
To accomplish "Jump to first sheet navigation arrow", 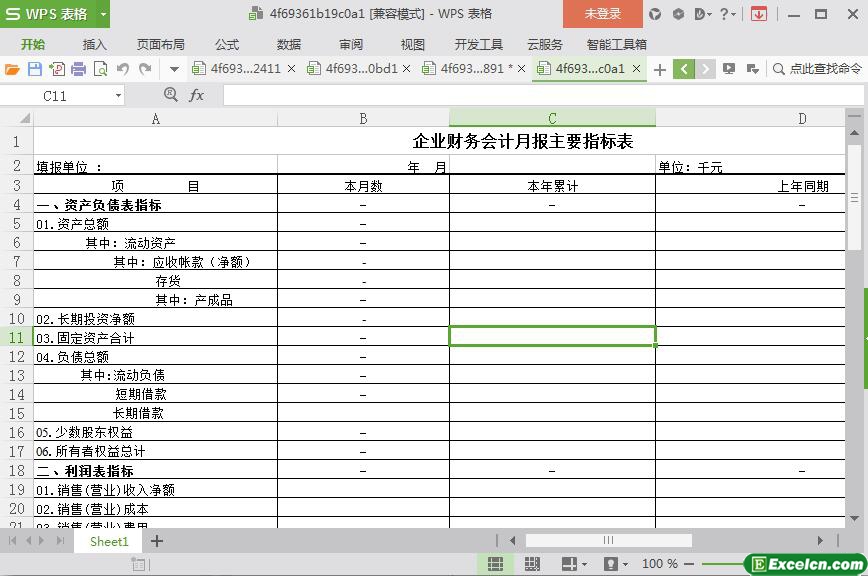I will click(x=13, y=541).
